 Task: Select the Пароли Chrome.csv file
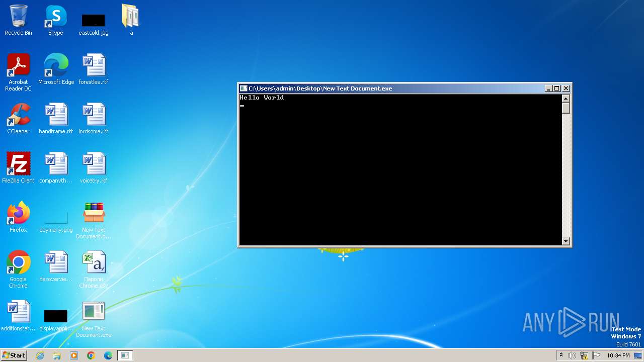94,269
